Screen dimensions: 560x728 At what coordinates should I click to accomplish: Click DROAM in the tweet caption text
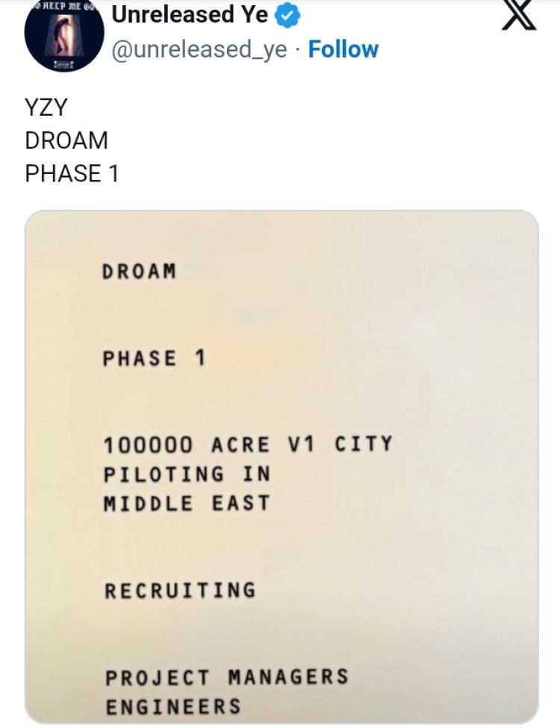point(66,140)
